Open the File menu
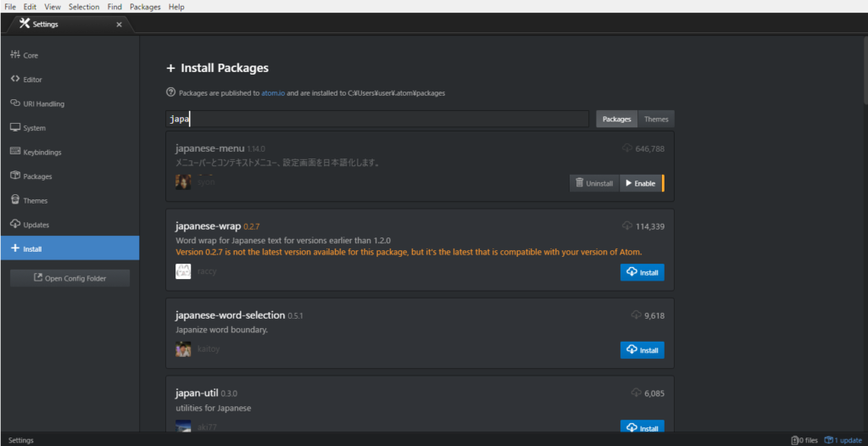This screenshot has height=446, width=868. [10, 7]
